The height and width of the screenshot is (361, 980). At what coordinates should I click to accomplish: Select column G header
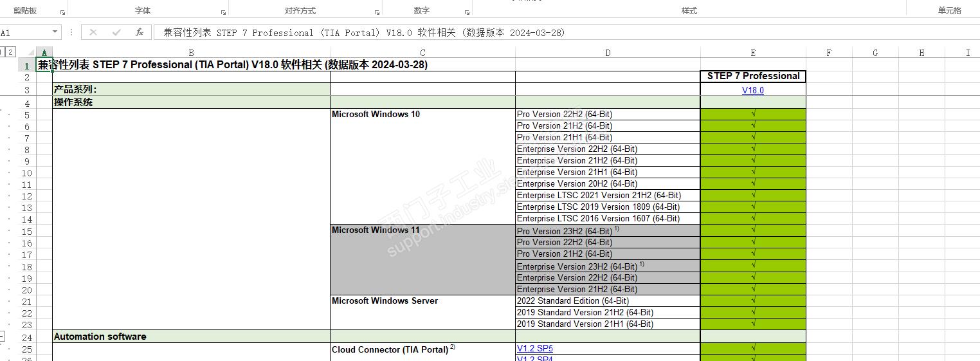pyautogui.click(x=875, y=53)
